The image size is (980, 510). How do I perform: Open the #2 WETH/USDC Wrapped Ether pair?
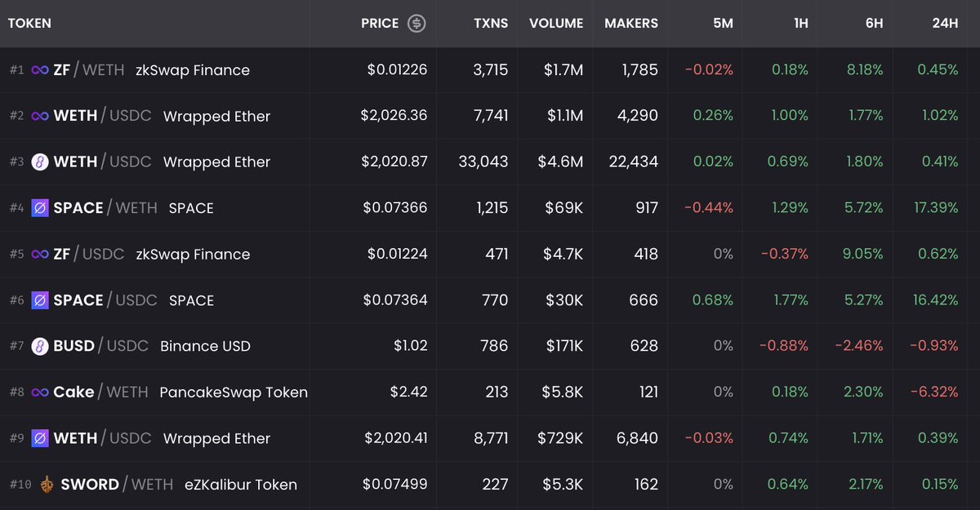[490, 116]
